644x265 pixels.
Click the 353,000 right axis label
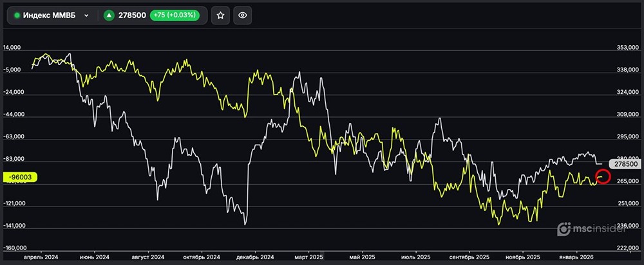click(628, 48)
